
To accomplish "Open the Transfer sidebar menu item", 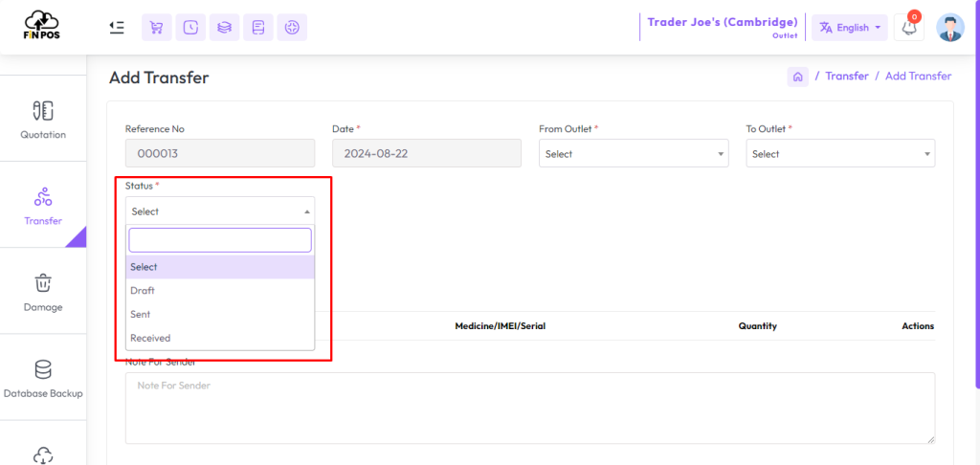I will [42, 205].
